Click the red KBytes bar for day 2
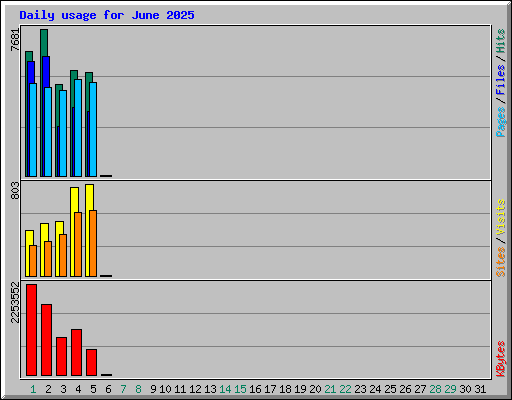 [x=46, y=340]
